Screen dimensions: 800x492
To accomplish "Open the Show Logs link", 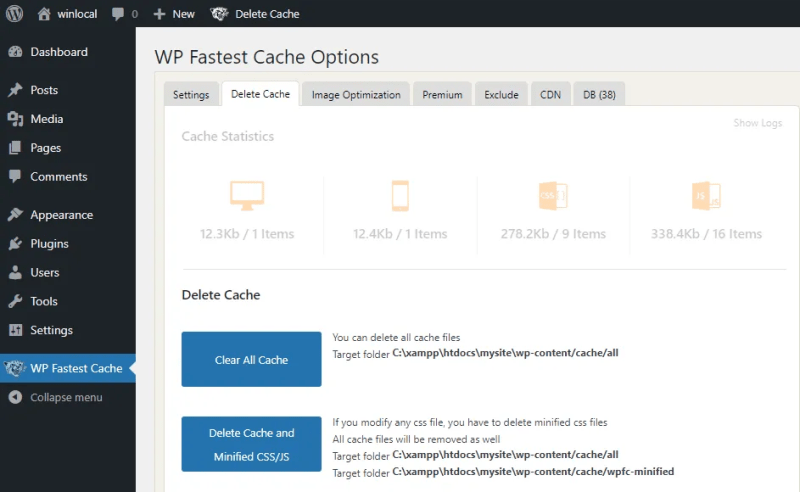I will pyautogui.click(x=758, y=123).
